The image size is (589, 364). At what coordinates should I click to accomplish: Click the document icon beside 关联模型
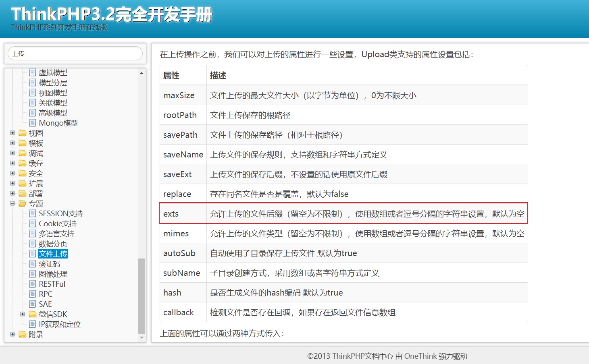[x=33, y=103]
